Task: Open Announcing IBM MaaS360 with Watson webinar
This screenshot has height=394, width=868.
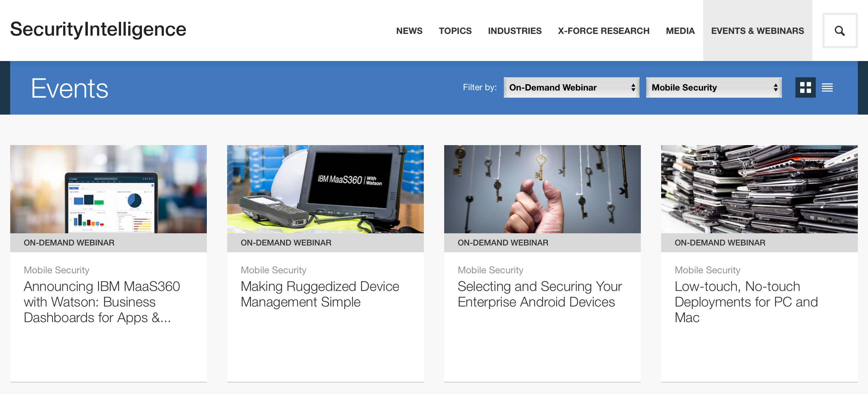Action: pyautogui.click(x=102, y=302)
